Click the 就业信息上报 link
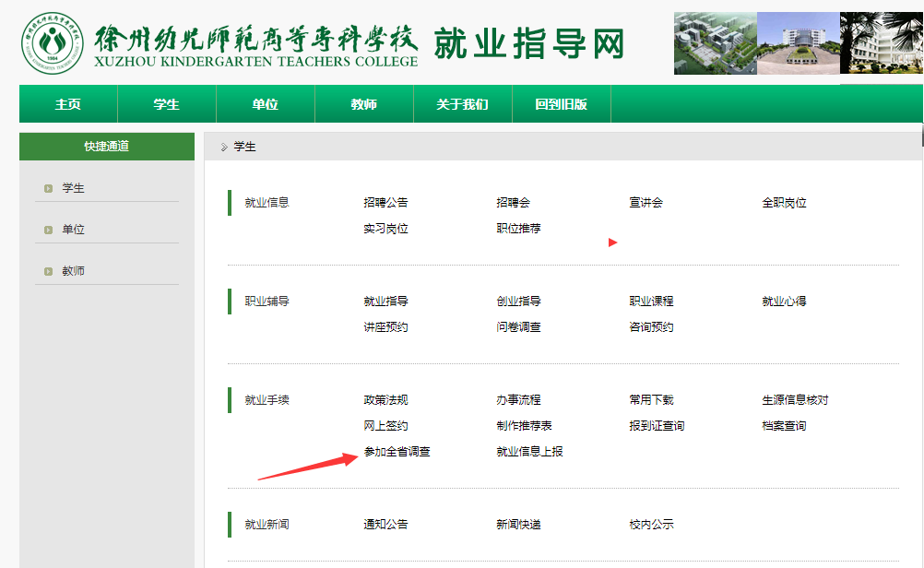 tap(529, 452)
